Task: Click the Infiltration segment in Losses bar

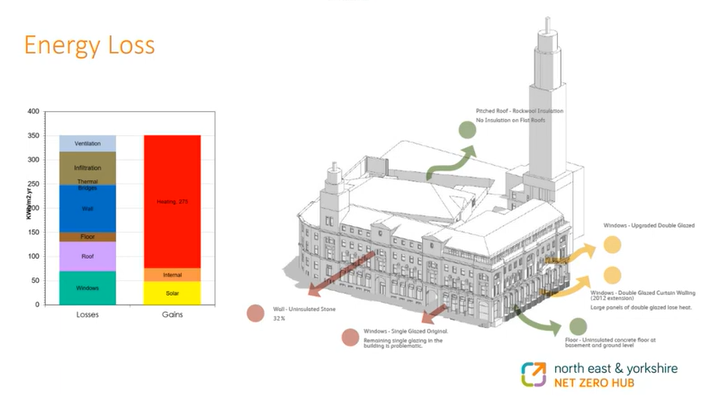Action: 88,167
